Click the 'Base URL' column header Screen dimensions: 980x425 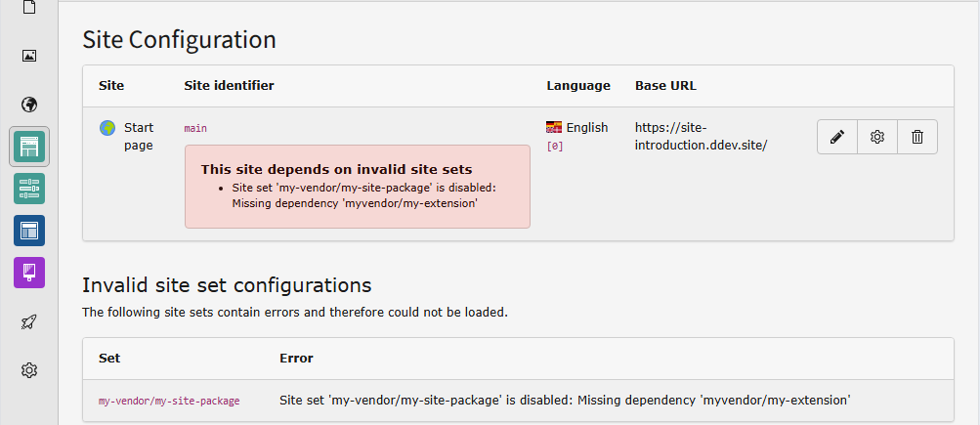(x=665, y=86)
